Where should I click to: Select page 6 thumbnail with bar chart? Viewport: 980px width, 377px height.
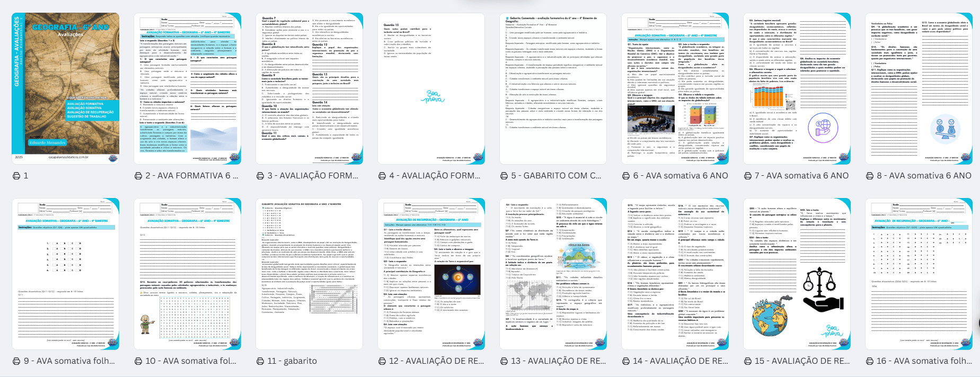coord(675,88)
